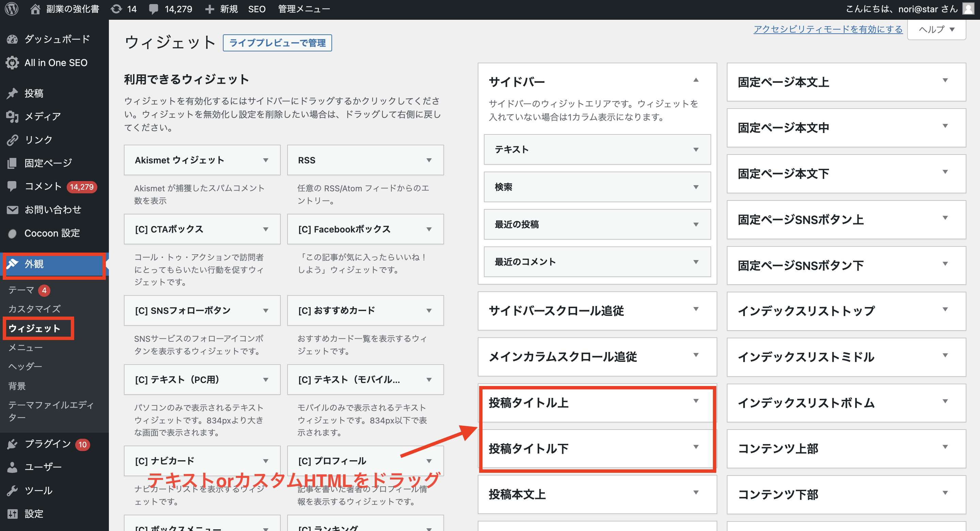
Task: Expand the サイドバースクロール追従 area
Action: click(696, 309)
